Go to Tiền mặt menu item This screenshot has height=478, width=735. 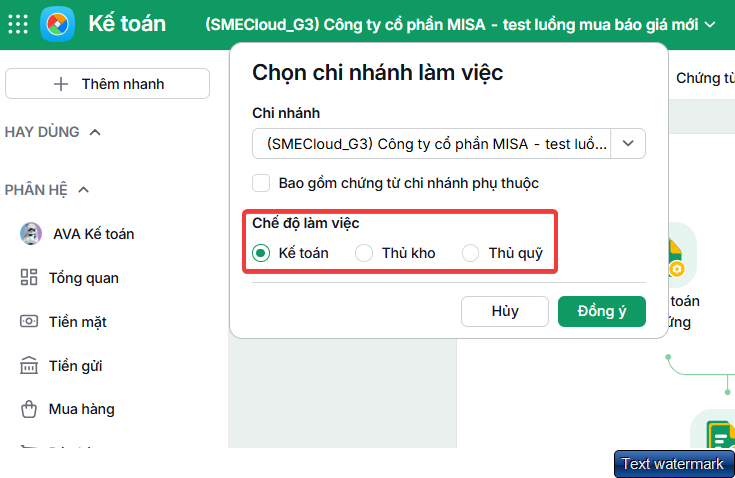(x=78, y=322)
